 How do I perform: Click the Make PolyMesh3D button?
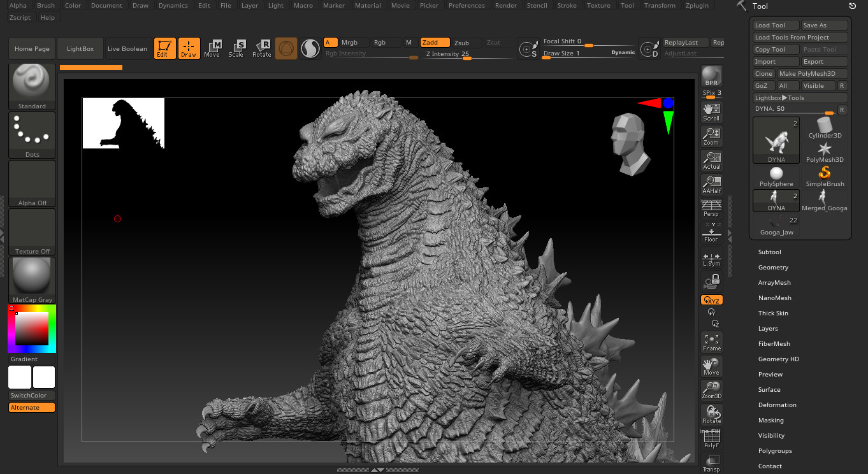[x=813, y=74]
